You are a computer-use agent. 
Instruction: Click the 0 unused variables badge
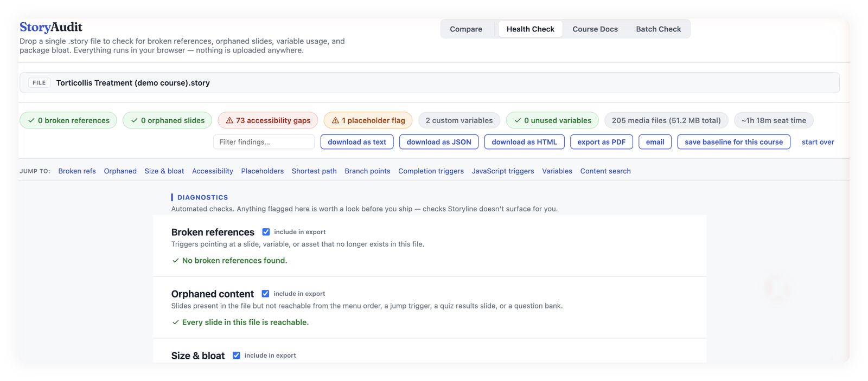tap(552, 120)
